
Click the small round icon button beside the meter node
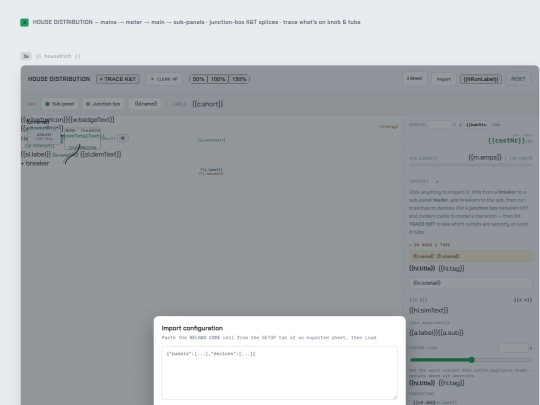[x=123, y=138]
